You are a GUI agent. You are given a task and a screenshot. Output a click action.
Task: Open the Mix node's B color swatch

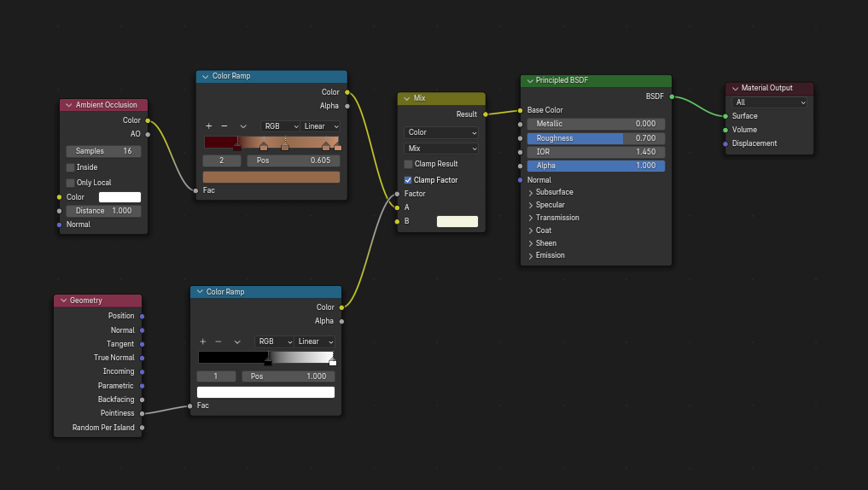pyautogui.click(x=457, y=221)
